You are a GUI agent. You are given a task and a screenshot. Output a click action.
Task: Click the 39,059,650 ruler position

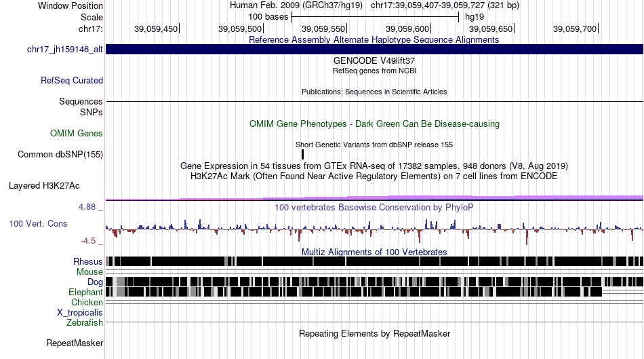(491, 29)
